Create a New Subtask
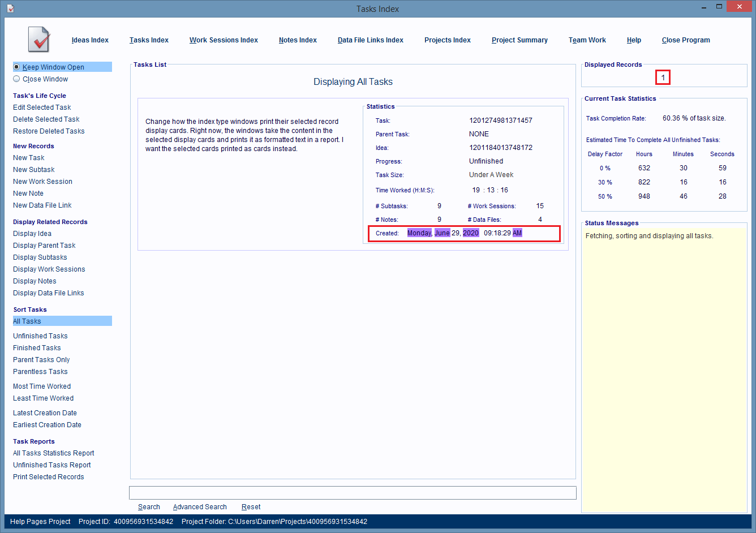This screenshot has width=756, height=533. [34, 170]
